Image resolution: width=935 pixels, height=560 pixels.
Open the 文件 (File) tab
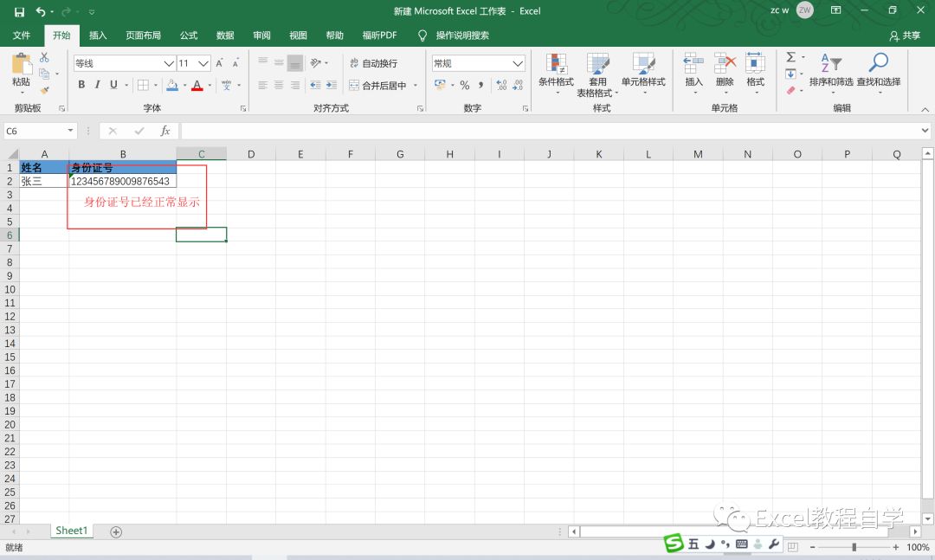click(22, 35)
